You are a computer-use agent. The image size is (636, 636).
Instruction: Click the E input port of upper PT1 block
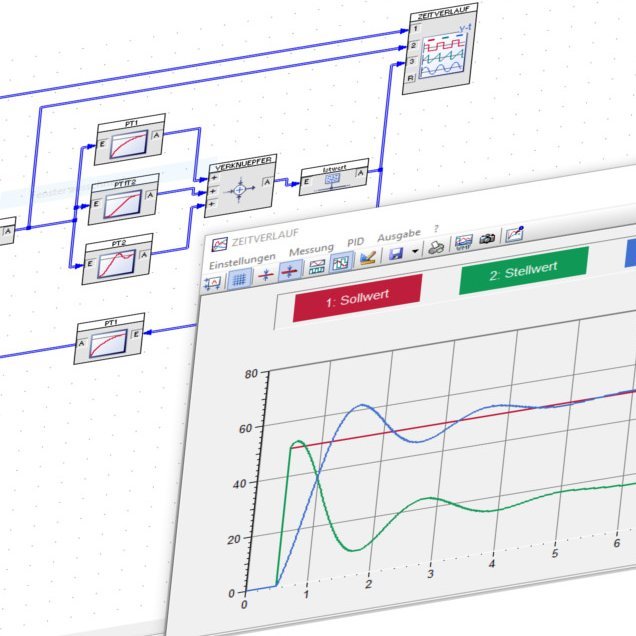tap(102, 144)
